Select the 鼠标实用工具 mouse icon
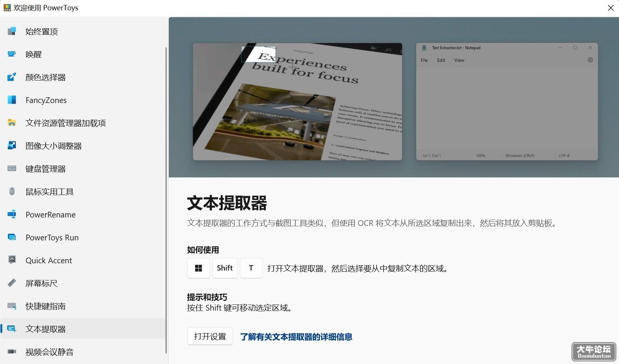Viewport: 619px width, 364px height. [x=12, y=191]
